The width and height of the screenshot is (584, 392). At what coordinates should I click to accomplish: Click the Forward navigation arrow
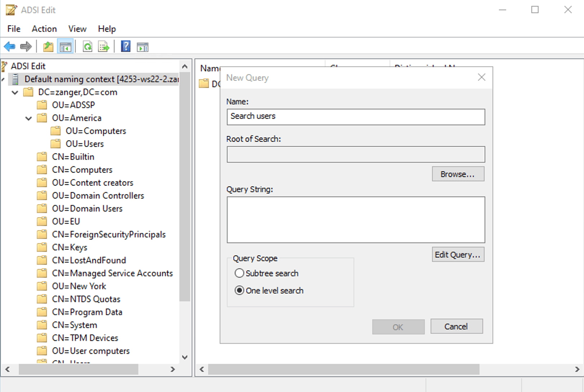(26, 46)
